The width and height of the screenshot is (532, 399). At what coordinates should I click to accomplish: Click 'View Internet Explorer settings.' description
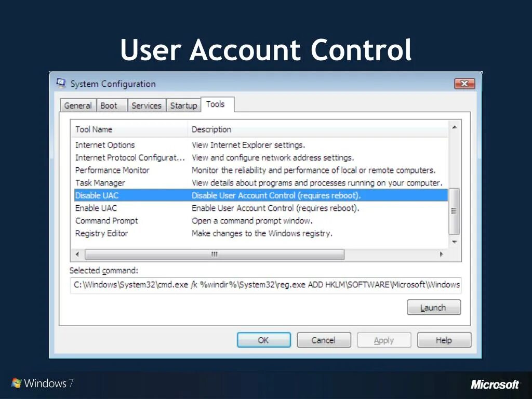coord(248,145)
